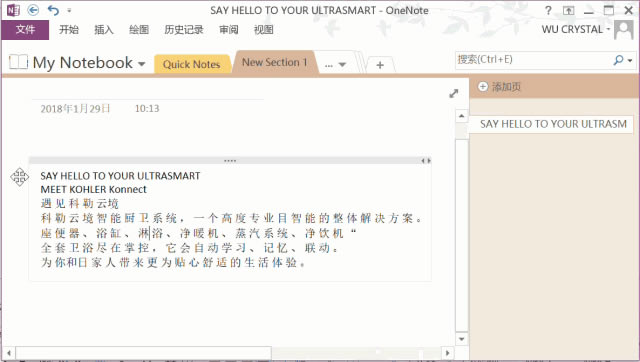Viewport: 640px width, 362px height.
Task: Click the notebook book icon
Action: coord(18,62)
